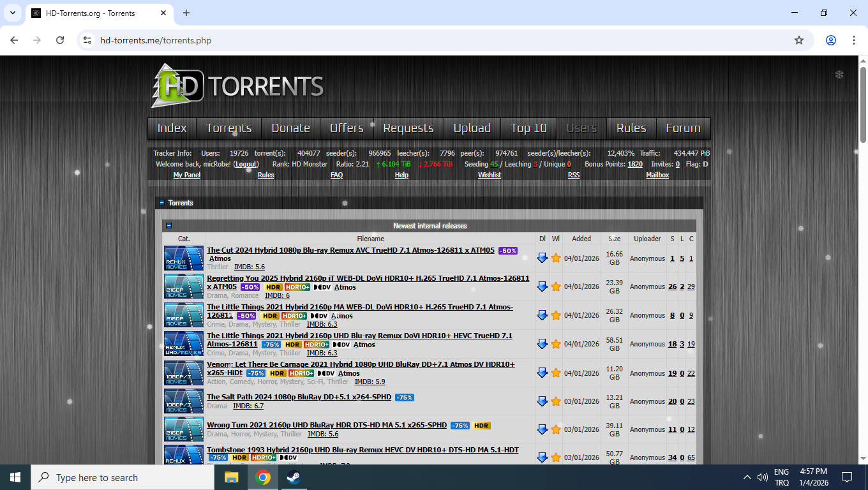868x490 pixels.
Task: Download The Salt Path 2024 arrow icon
Action: 542,401
